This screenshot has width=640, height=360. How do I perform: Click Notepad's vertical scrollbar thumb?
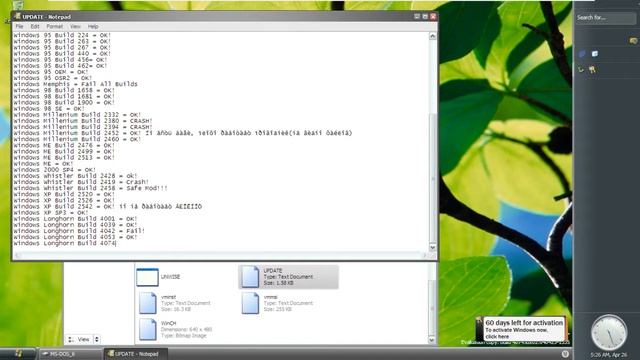(x=433, y=178)
